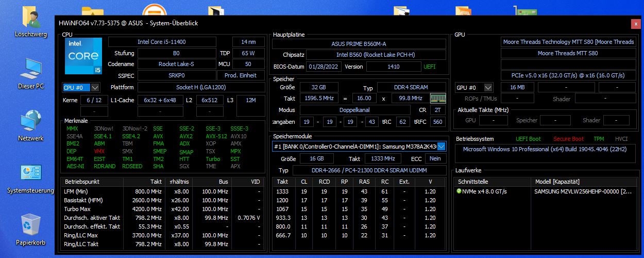
Task: Close the HWiNFO64 System-Überblick window
Action: (635, 24)
